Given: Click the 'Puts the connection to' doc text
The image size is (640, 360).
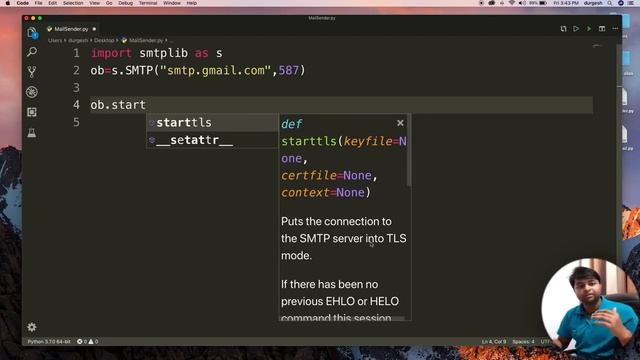Looking at the screenshot, I should click(336, 222).
